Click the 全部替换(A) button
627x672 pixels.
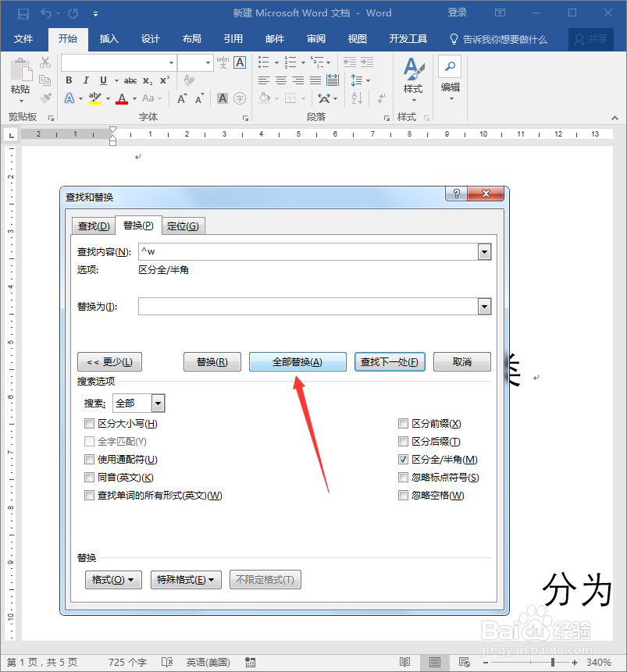click(297, 362)
